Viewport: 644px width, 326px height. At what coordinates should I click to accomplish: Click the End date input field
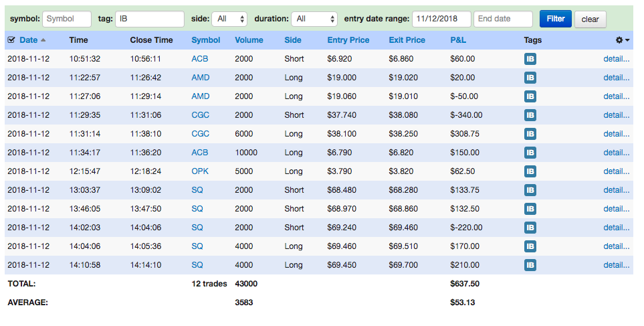click(503, 19)
